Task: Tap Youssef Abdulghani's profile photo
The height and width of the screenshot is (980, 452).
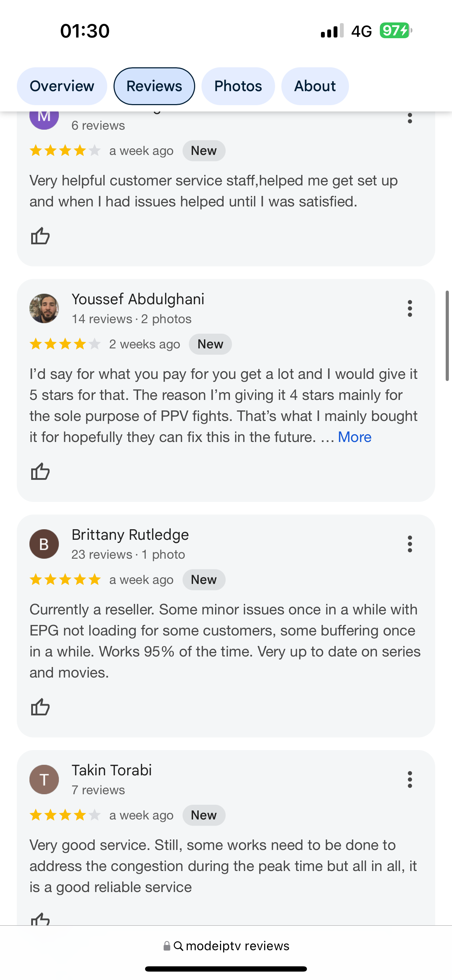Action: [x=44, y=308]
